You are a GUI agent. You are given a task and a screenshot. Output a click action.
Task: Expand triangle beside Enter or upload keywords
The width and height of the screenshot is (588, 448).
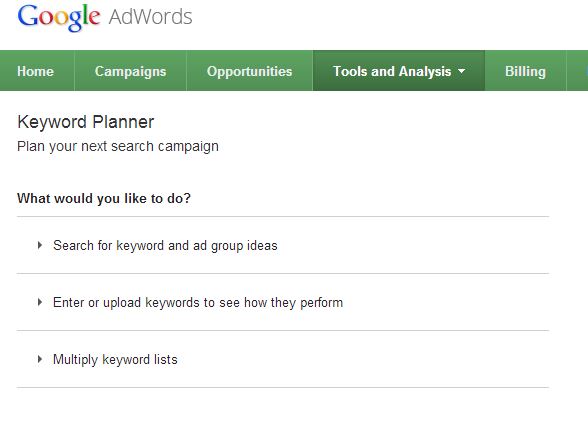(x=39, y=302)
